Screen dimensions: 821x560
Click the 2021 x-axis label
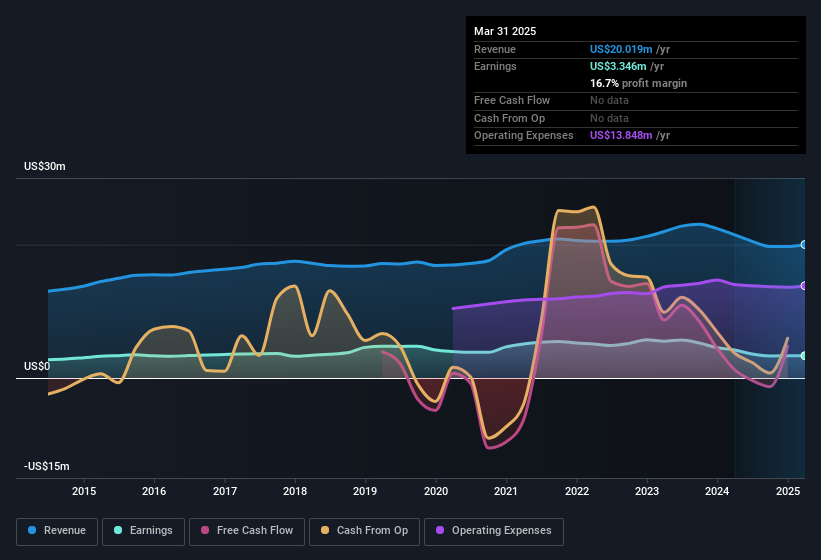pyautogui.click(x=506, y=491)
